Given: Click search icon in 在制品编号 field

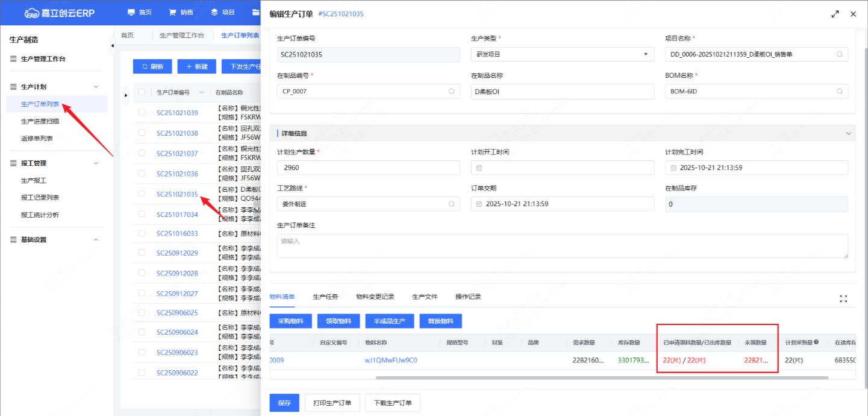Looking at the screenshot, I should [x=451, y=92].
